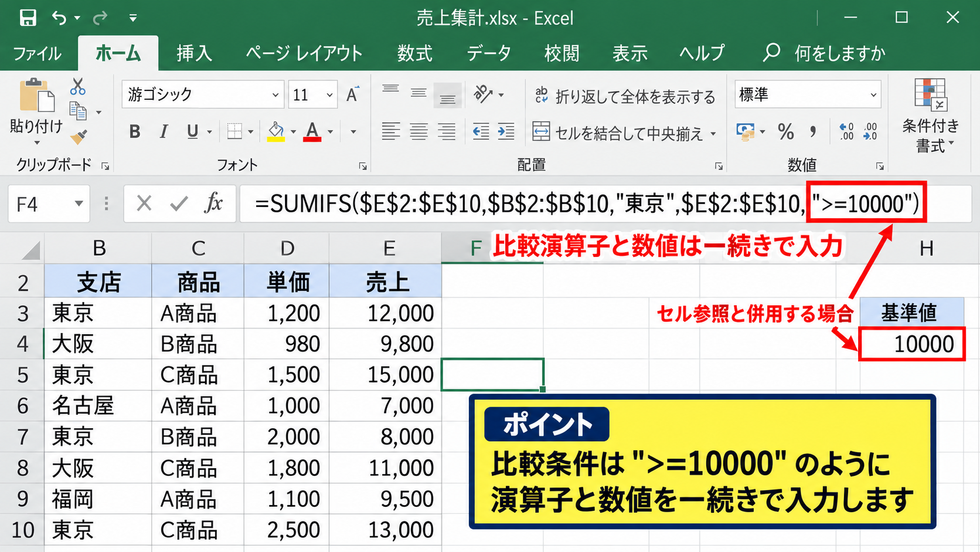
Task: Click inside the SUMIFS formula bar
Action: tap(605, 204)
